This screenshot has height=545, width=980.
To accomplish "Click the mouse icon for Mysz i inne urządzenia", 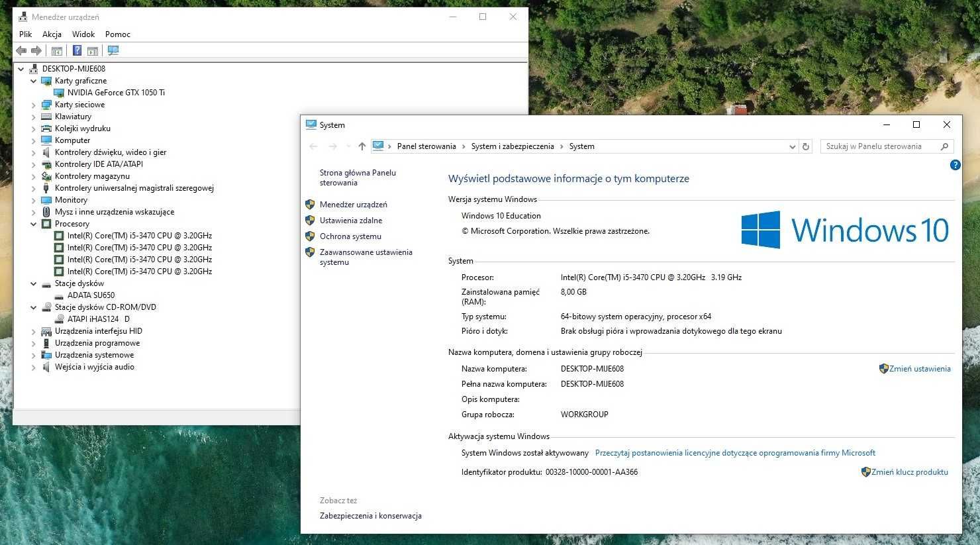I will pos(46,212).
